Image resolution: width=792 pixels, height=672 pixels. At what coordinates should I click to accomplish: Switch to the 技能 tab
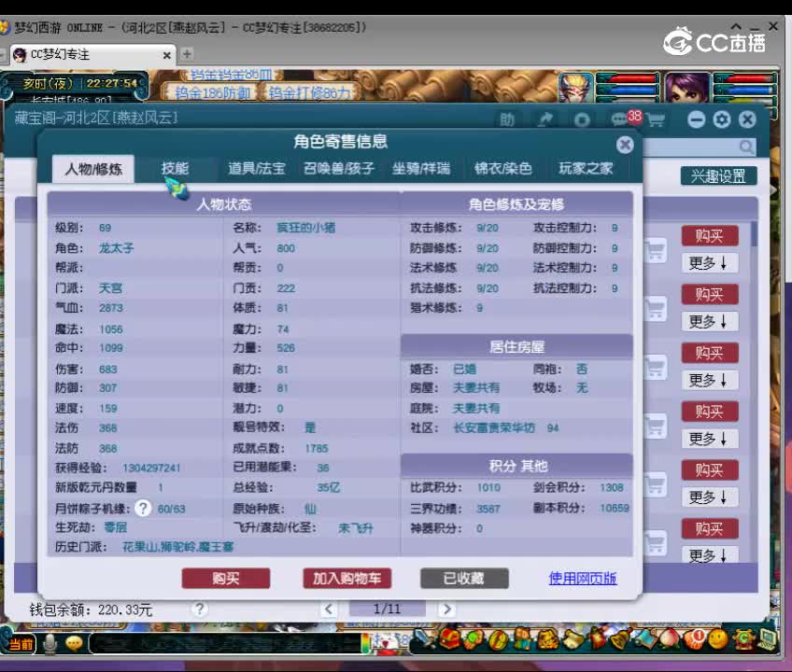click(x=175, y=168)
